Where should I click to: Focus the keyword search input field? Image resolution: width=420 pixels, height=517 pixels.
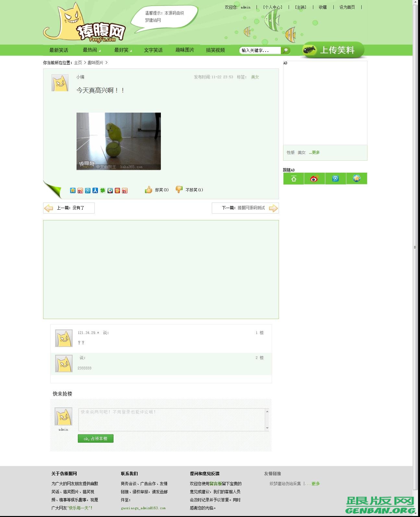coord(260,50)
